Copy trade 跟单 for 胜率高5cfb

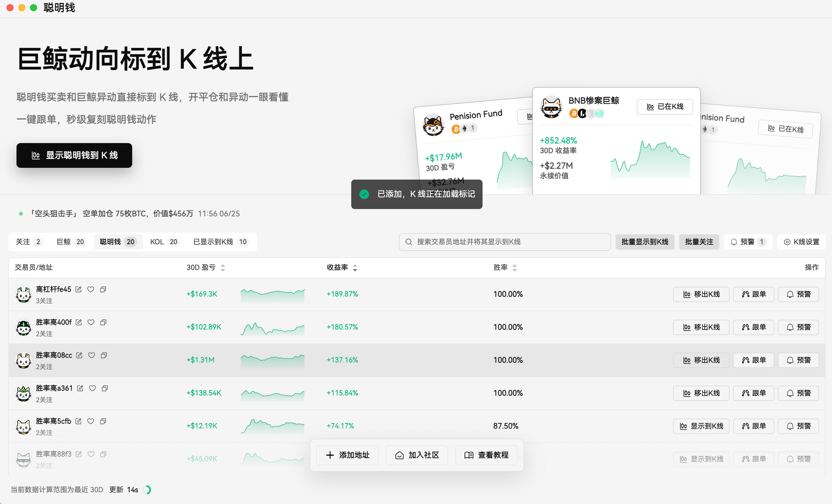[753, 426]
